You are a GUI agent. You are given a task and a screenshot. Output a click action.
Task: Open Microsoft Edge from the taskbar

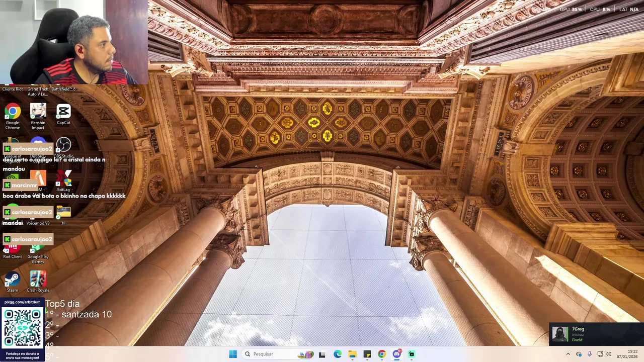[338, 354]
